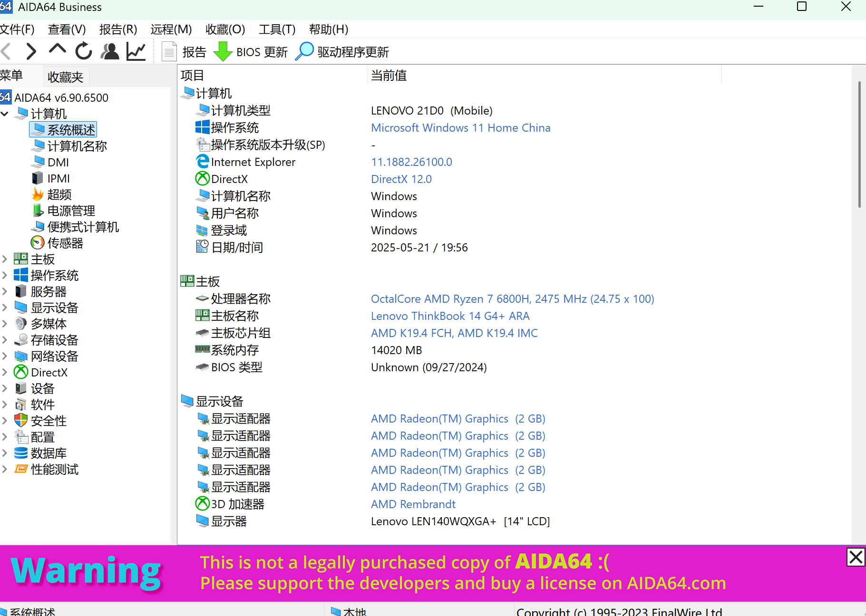Select DMI in the tree
Viewport: 866px width, 616px height.
tap(58, 163)
